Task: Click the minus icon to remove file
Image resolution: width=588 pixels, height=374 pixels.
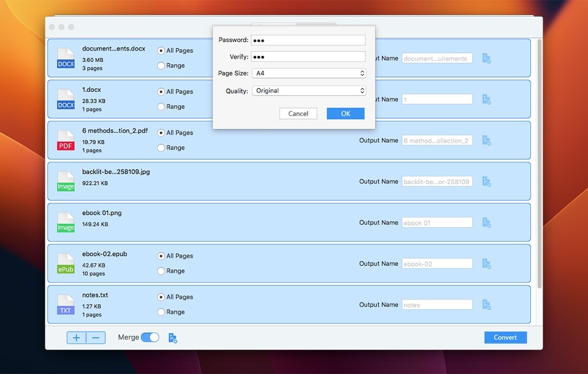Action: pos(96,338)
